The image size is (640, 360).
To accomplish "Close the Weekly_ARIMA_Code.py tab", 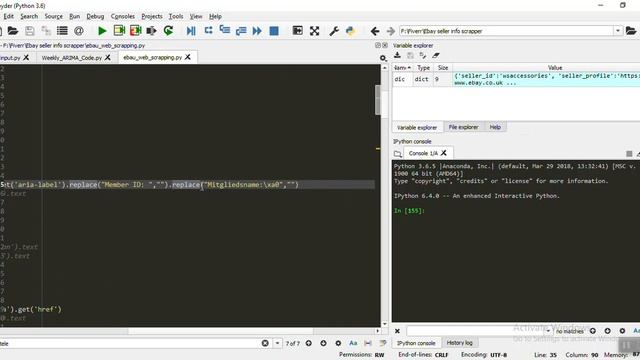I will 108,58.
